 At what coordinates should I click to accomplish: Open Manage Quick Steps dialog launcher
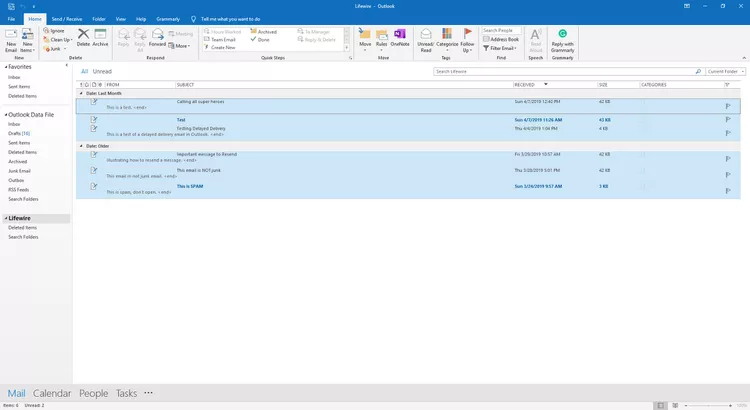tap(351, 58)
